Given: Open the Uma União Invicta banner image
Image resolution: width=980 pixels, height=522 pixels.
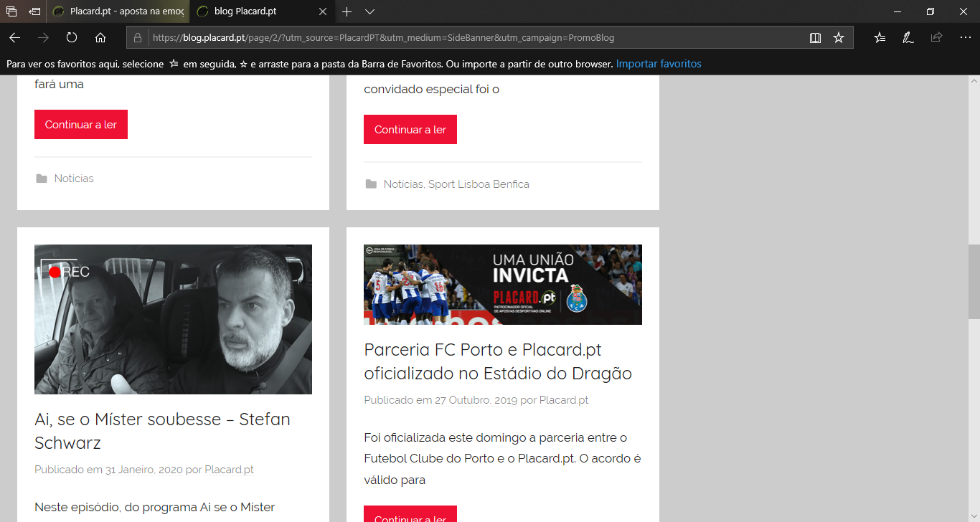Looking at the screenshot, I should (503, 285).
